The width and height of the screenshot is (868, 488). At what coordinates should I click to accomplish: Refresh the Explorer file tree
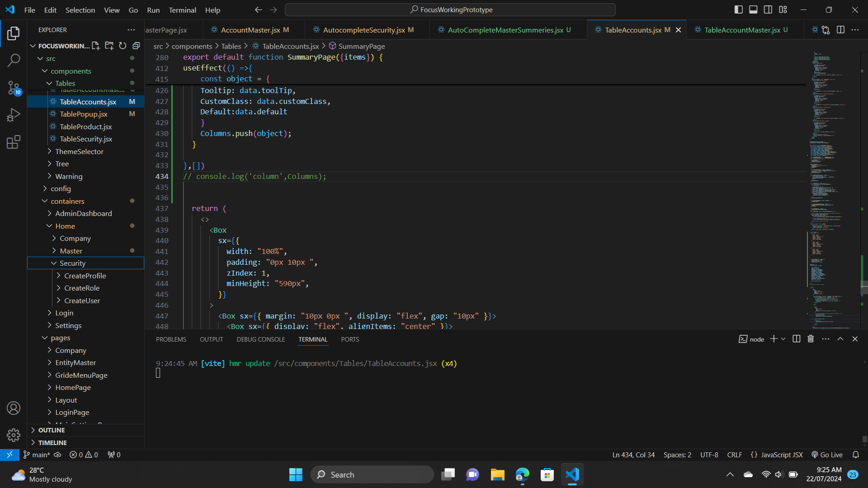(123, 46)
